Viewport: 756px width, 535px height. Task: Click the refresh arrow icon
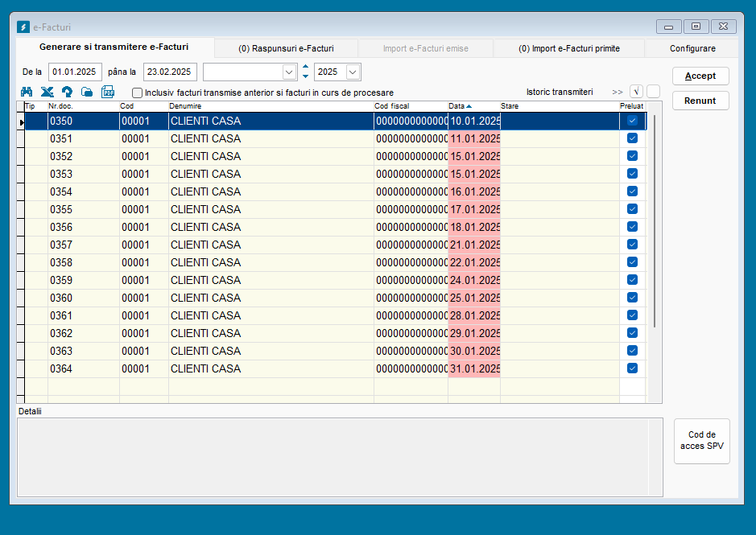click(x=67, y=92)
